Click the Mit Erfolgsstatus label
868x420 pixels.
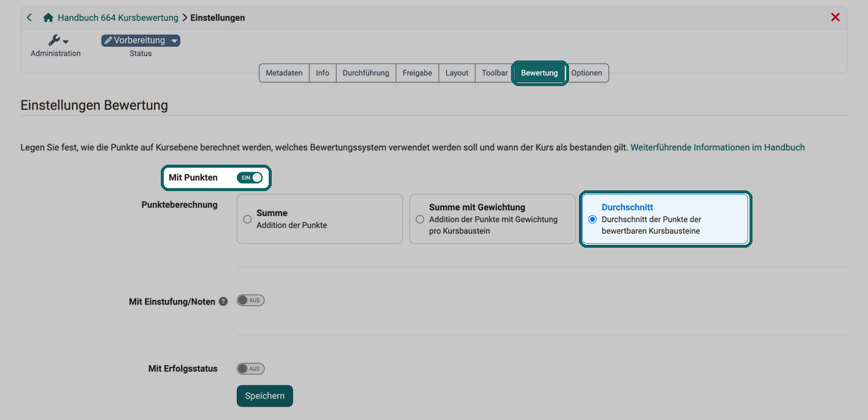click(x=183, y=369)
